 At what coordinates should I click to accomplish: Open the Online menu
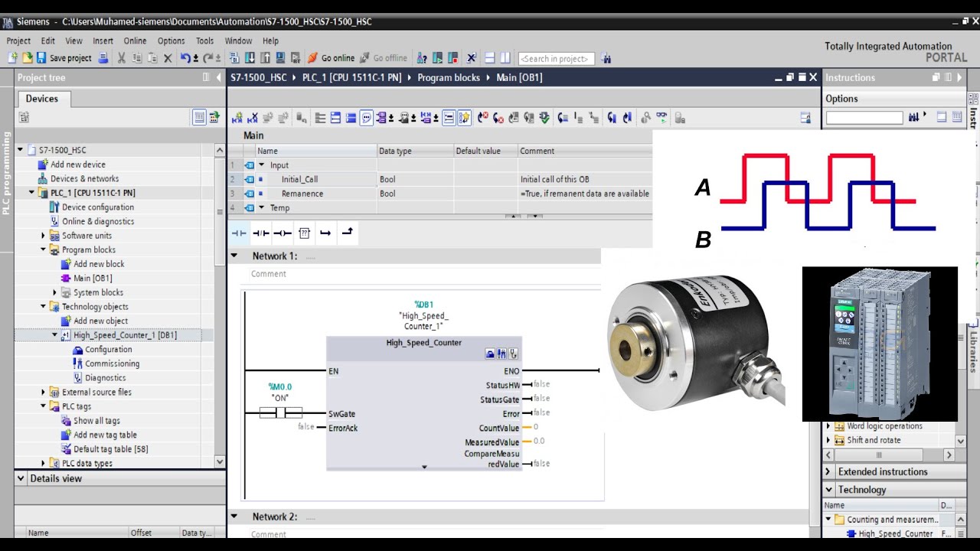[135, 41]
